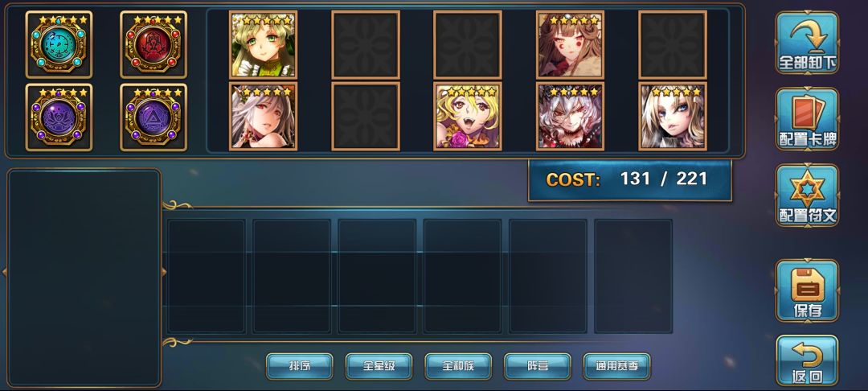868x391 pixels.
Task: Select the purple lotus rune medallion
Action: coord(59,117)
